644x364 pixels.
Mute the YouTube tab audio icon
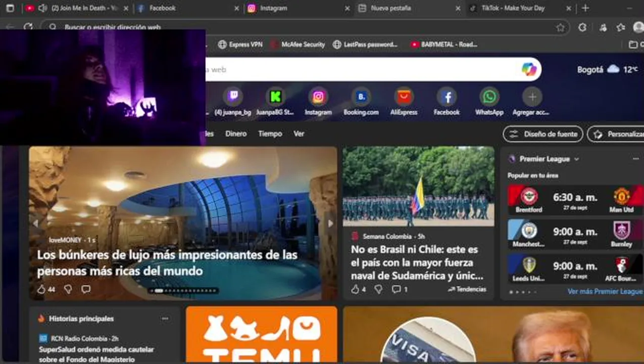click(x=42, y=8)
